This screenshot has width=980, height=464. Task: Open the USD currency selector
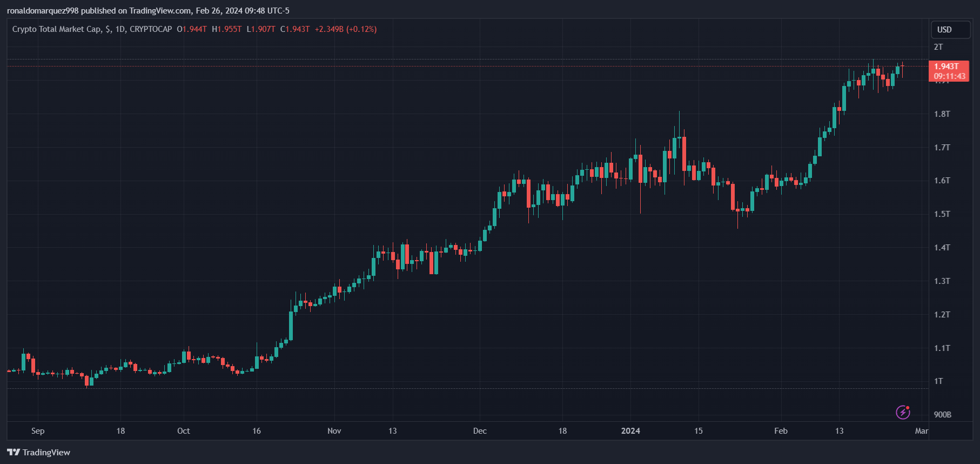pyautogui.click(x=951, y=30)
